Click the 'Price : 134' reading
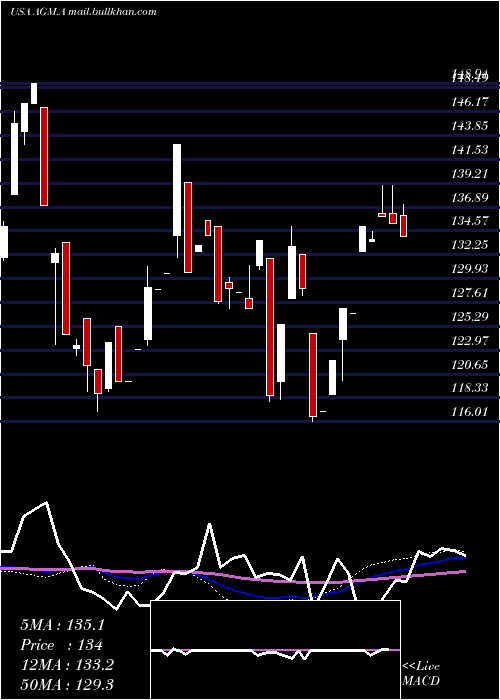Viewport: 500px width, 700px height. coord(62,645)
